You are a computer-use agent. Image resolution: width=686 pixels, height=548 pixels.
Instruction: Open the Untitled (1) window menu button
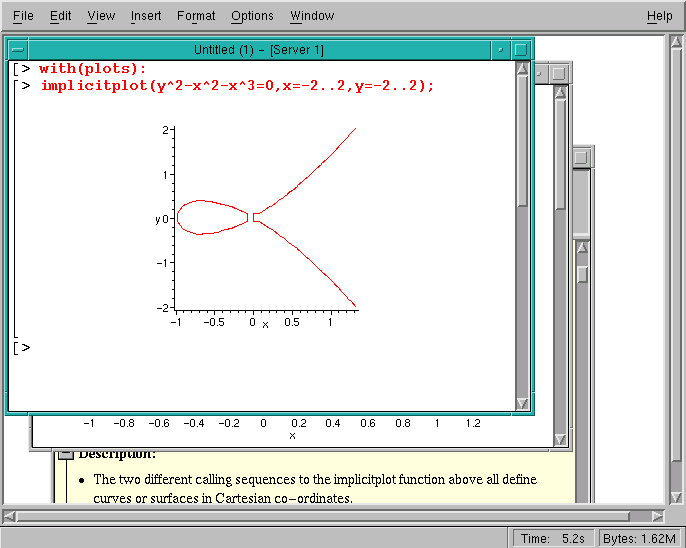(18, 49)
